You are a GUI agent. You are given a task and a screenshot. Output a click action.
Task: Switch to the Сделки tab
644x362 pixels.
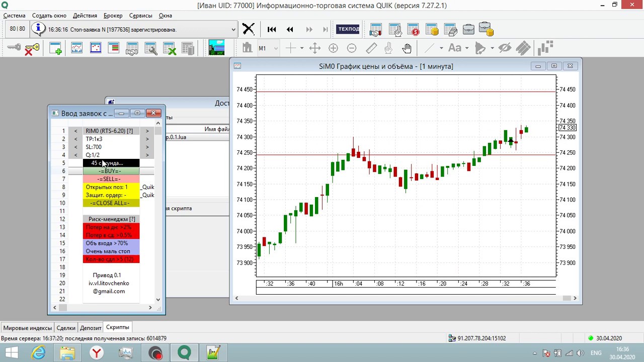[65, 328]
